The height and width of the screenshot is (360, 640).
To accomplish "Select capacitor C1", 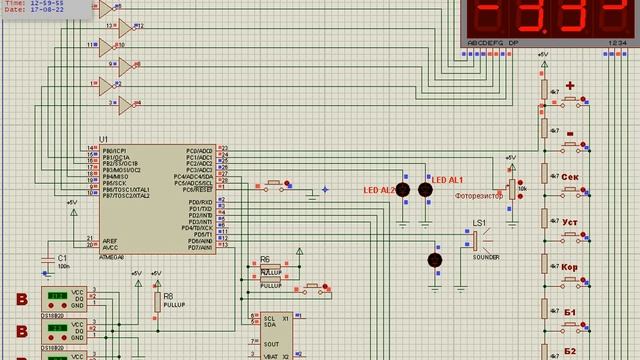I will tap(48, 260).
